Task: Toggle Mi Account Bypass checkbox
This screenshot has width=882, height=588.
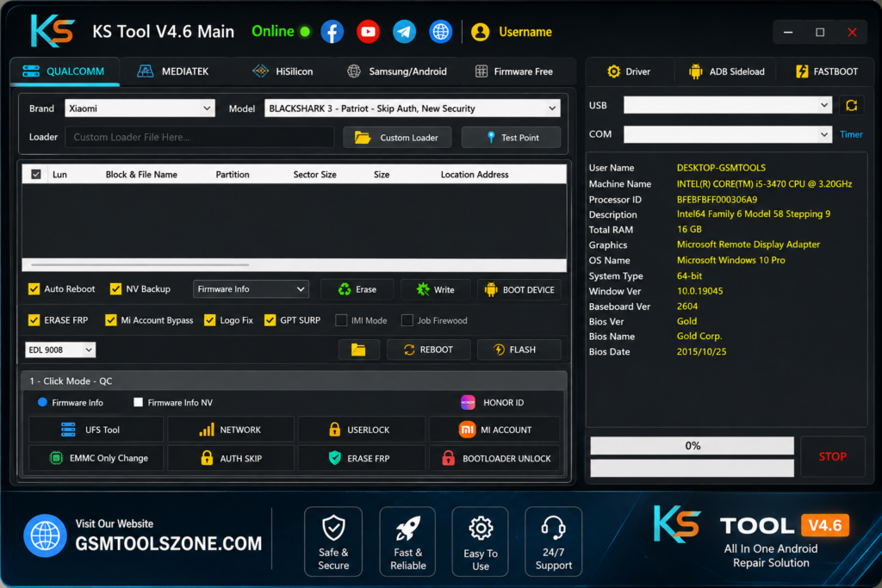Action: tap(111, 320)
